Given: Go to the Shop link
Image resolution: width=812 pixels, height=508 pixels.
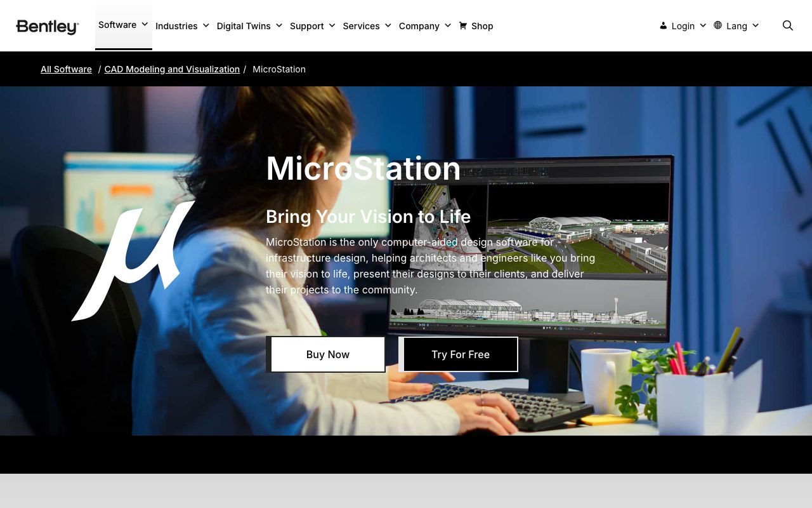Looking at the screenshot, I should point(482,26).
